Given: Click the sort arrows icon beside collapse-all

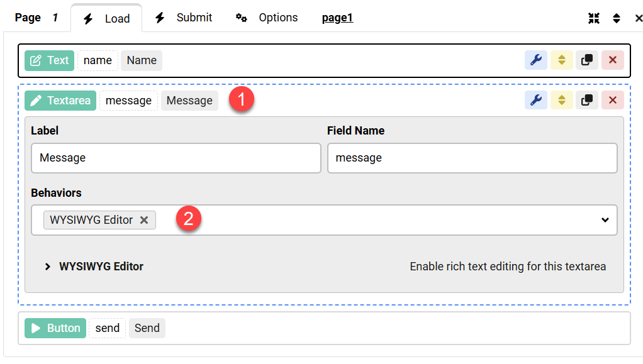Looking at the screenshot, I should pos(617,18).
